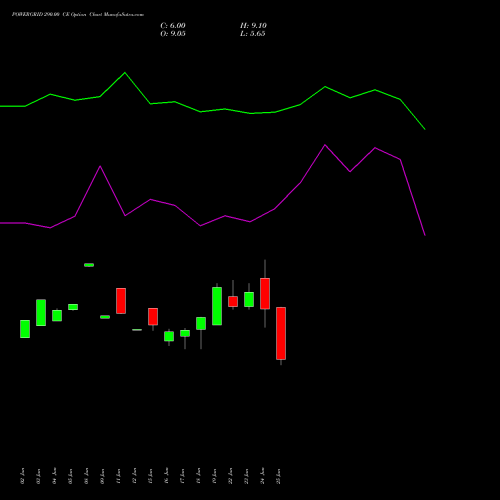The width and height of the screenshot is (500, 500).
Task: Click the high value H: 9.10
Action: pyautogui.click(x=253, y=26)
